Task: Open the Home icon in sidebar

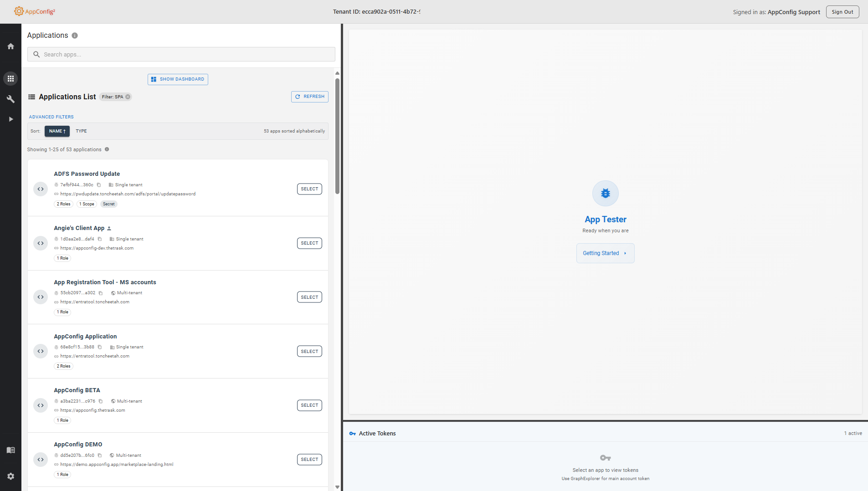Action: (x=10, y=46)
